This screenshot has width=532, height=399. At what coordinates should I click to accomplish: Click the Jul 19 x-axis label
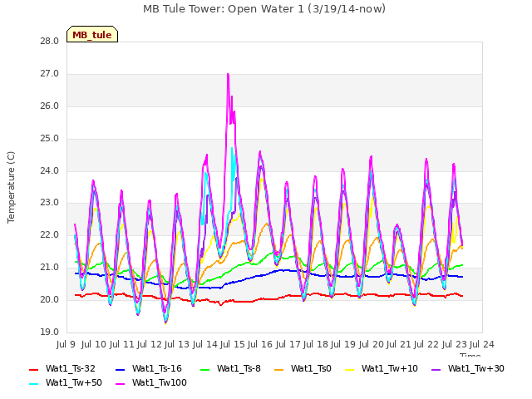343,344
